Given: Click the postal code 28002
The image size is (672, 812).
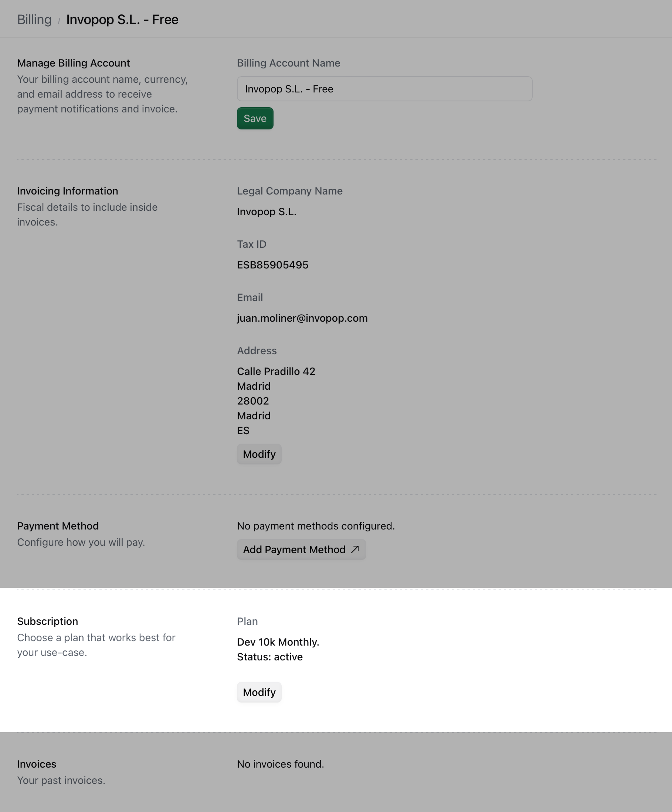Looking at the screenshot, I should tap(253, 401).
